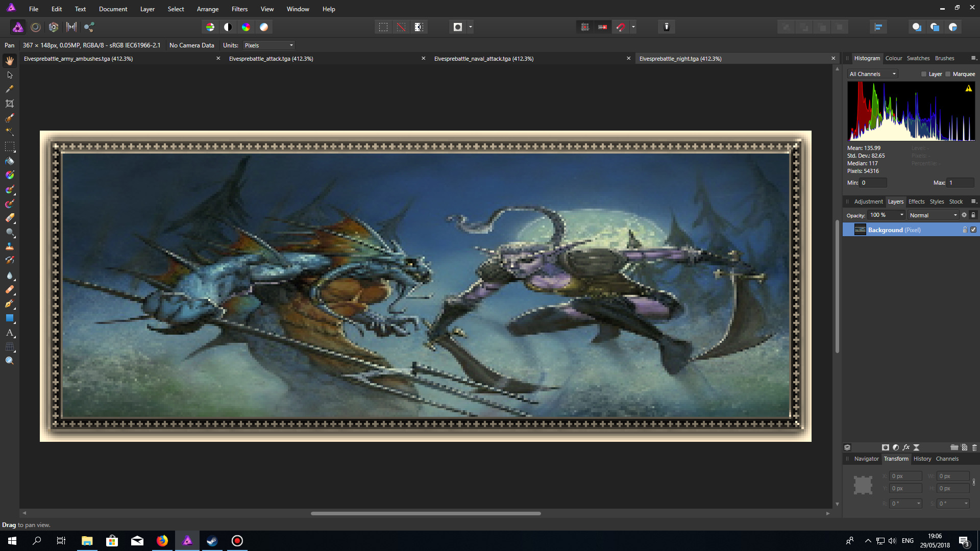Switch to the Channels tab
The image size is (980, 551).
point(947,459)
